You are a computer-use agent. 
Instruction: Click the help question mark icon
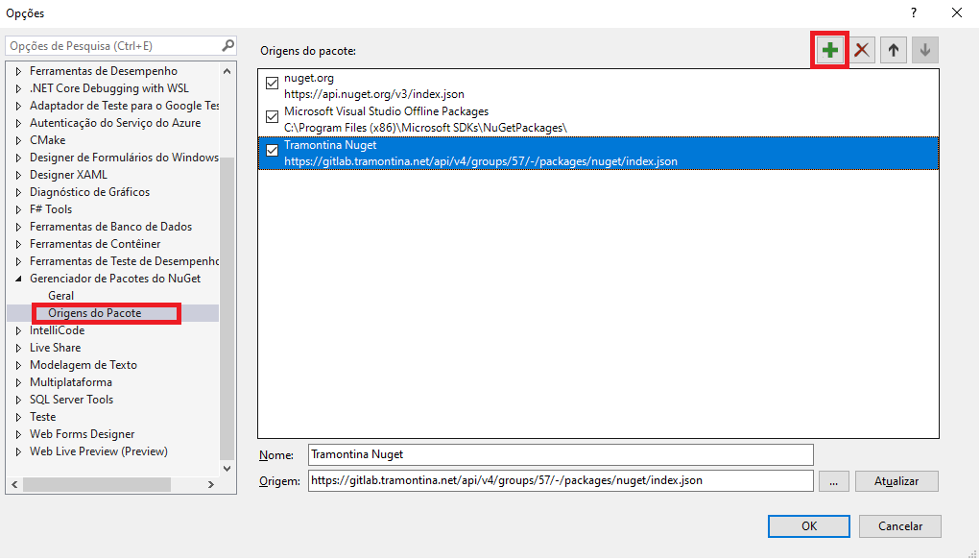(913, 12)
